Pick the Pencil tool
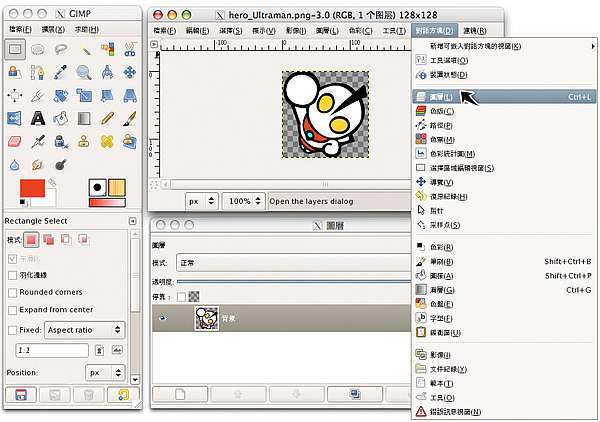600x422 pixels. click(x=108, y=119)
